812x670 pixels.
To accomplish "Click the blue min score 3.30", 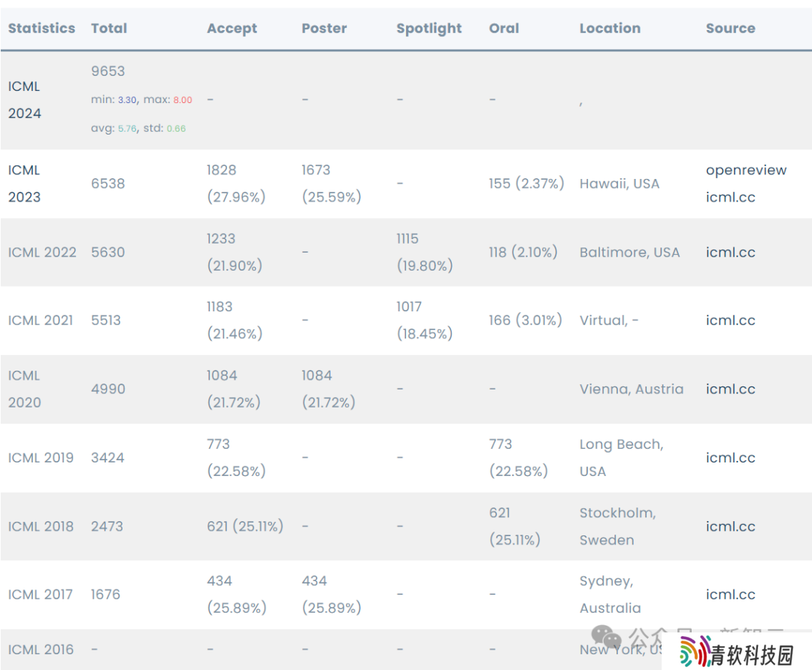I will click(x=127, y=100).
